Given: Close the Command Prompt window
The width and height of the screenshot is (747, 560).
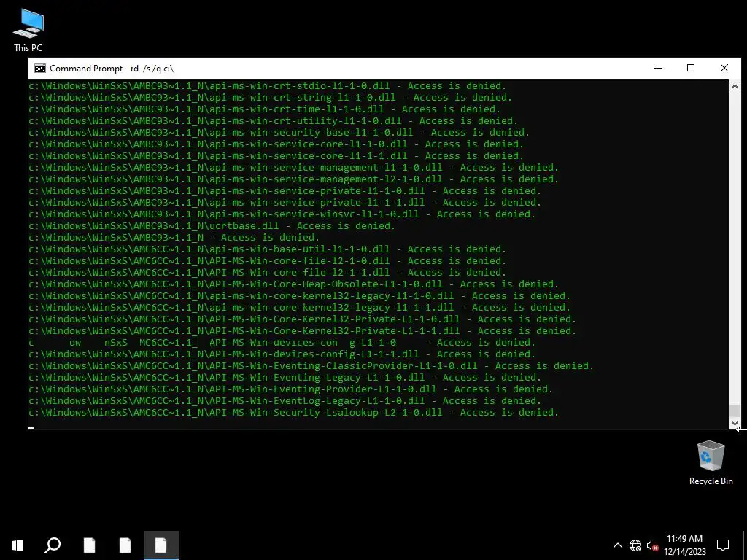Looking at the screenshot, I should (724, 68).
